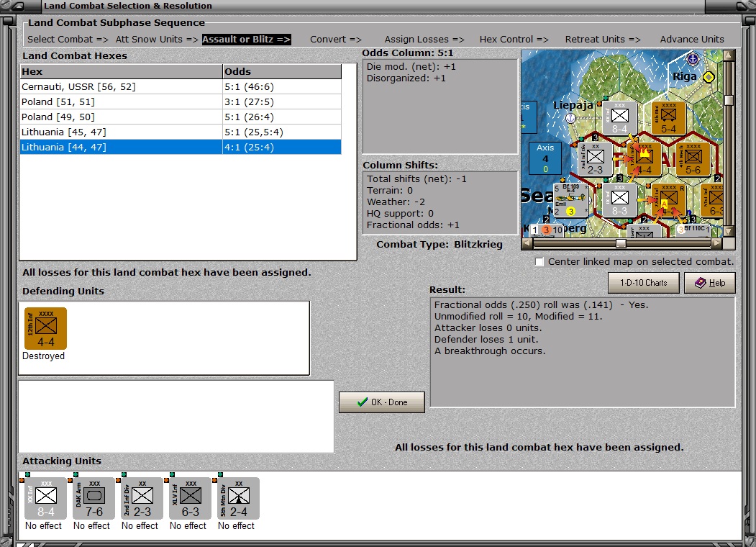The height and width of the screenshot is (547, 756).
Task: Click the 5-6 mechanized counter on the map
Action: coord(693,159)
